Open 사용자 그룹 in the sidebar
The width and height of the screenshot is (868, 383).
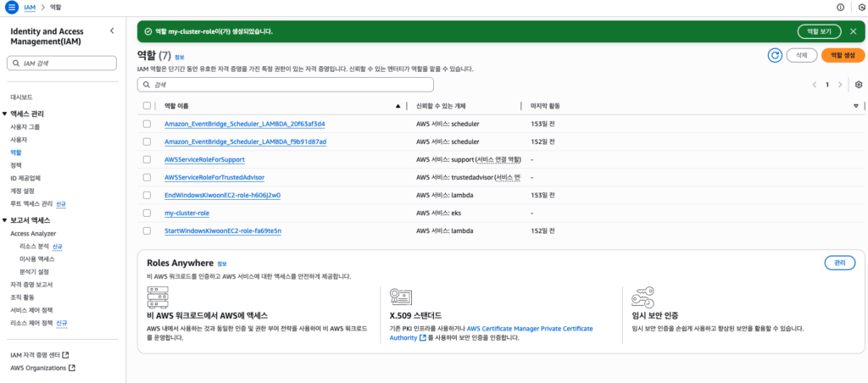pos(25,126)
